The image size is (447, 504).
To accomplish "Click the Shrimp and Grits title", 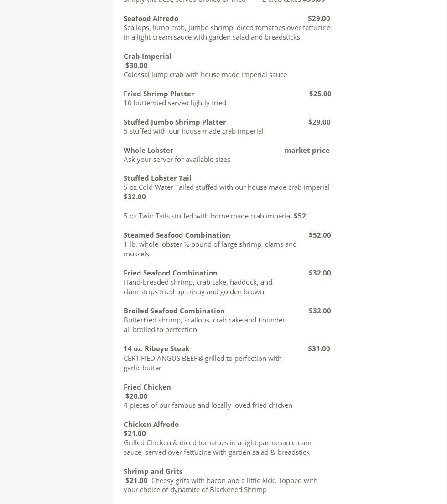I will coord(153,471).
